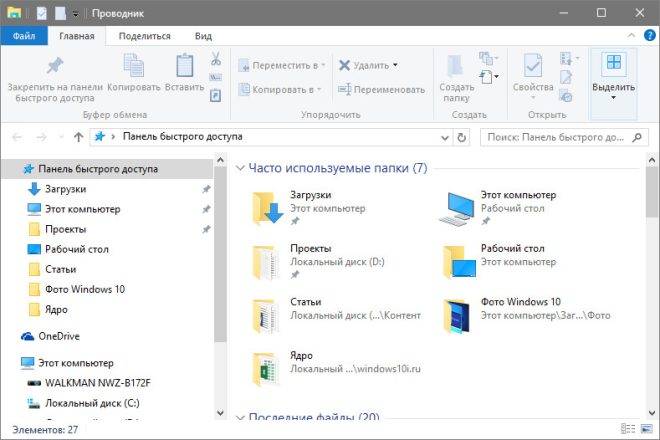Create a new folder via Создать папку
Screen dimensions: 660x440
coord(455,76)
